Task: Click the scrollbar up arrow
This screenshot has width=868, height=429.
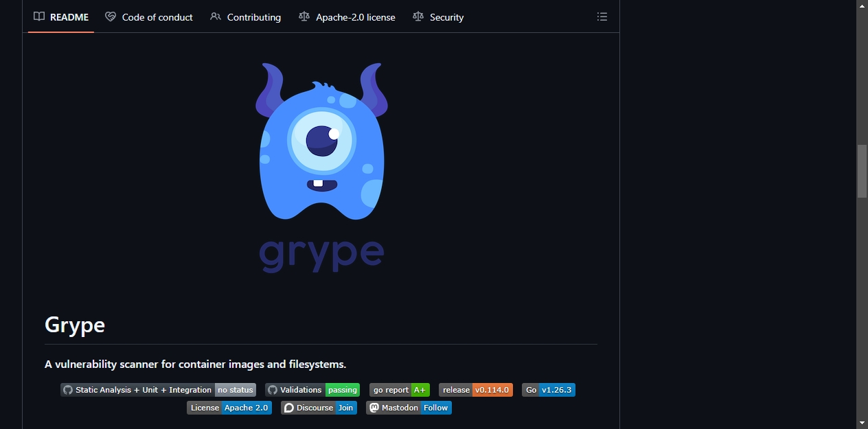Action: point(862,5)
